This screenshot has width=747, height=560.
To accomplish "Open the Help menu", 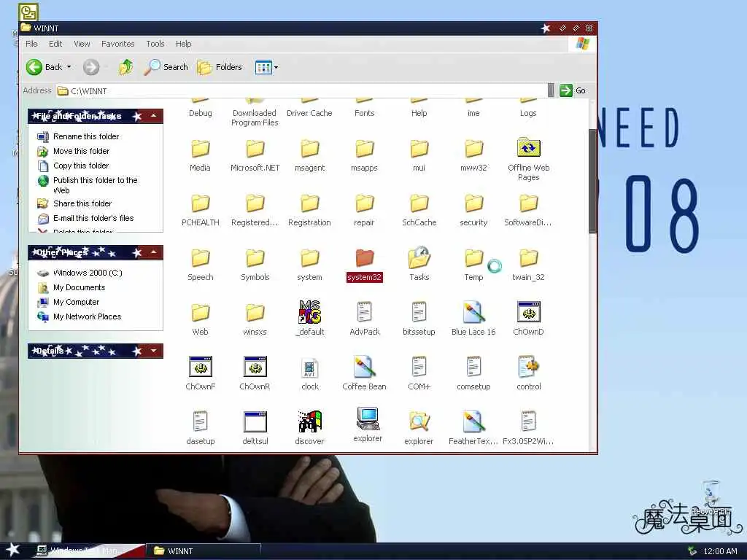I will click(183, 44).
